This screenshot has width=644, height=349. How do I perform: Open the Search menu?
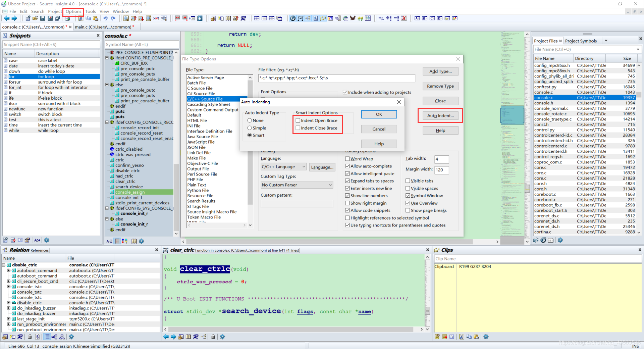[38, 11]
